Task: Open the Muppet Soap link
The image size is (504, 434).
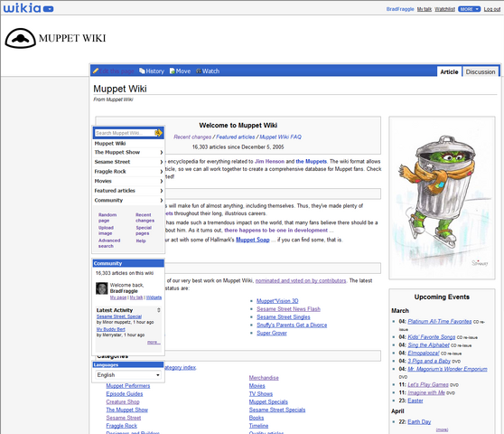Action: pos(253,240)
